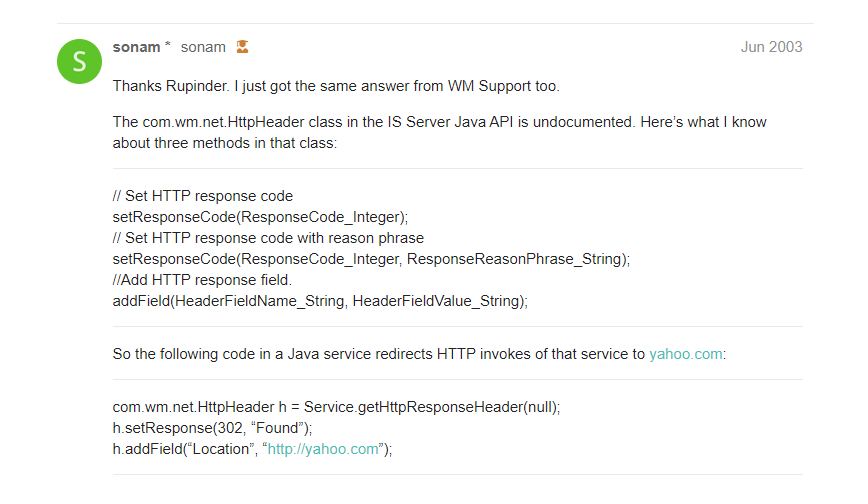The width and height of the screenshot is (868, 504).
Task: Click the setResponseCode(ResponseCode_Integer); line
Action: [x=261, y=217]
